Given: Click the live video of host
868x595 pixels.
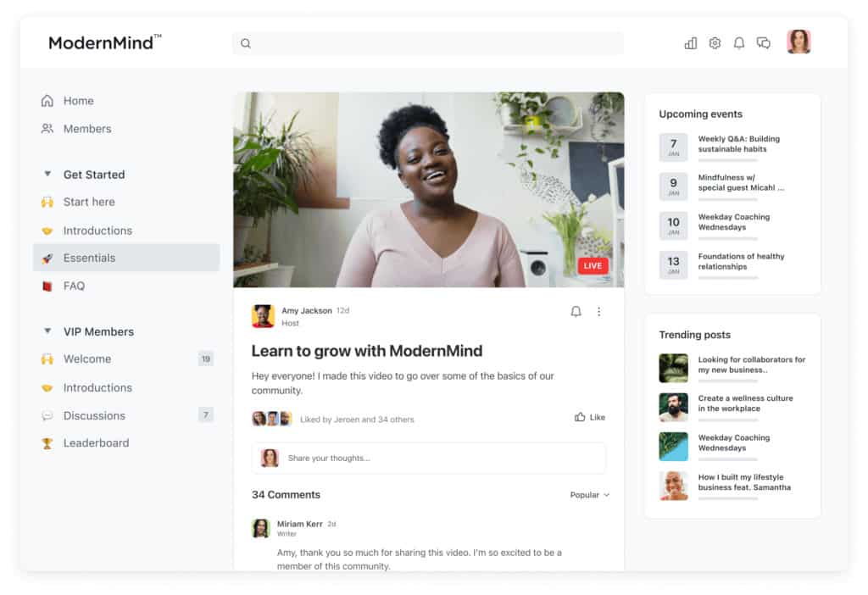Looking at the screenshot, I should tap(428, 190).
